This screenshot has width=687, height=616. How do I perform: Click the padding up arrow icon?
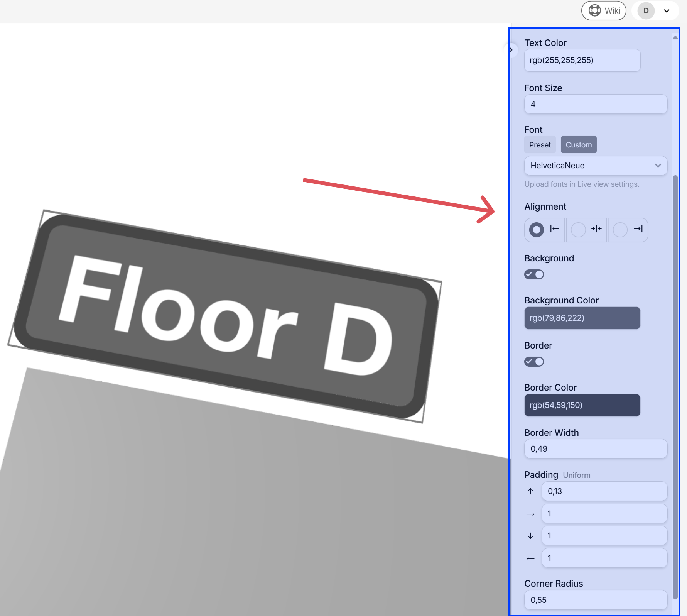(531, 491)
